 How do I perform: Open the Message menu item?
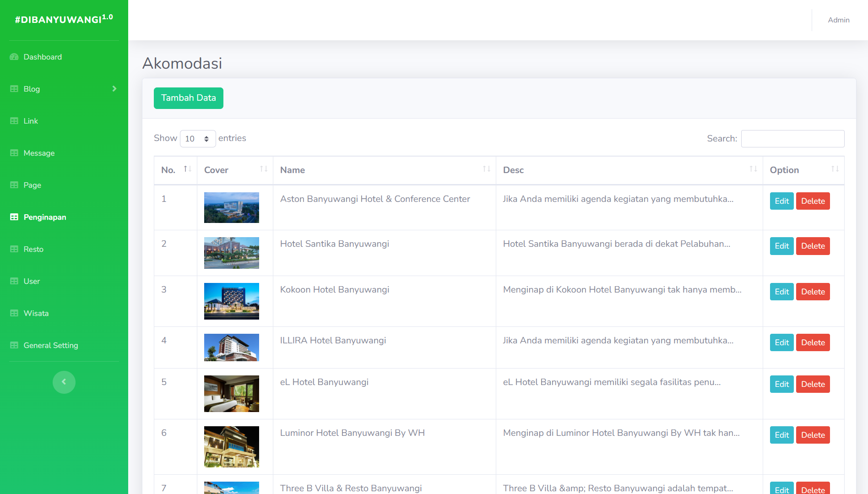tap(64, 153)
